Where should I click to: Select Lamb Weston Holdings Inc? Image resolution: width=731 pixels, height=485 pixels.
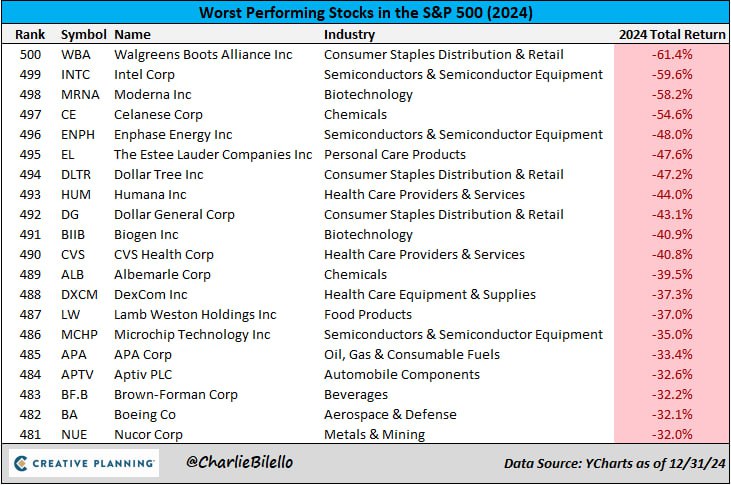coord(195,315)
